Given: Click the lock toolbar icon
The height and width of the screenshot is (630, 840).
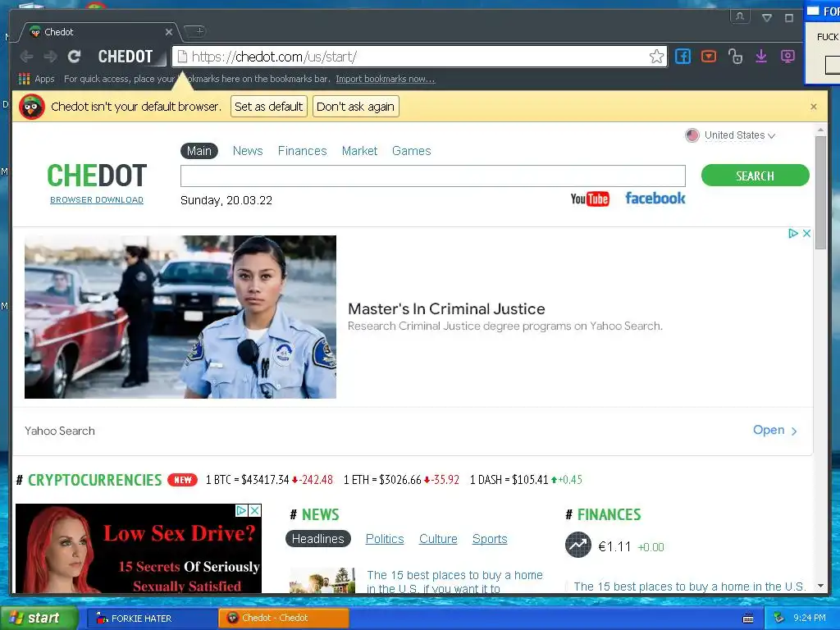Looking at the screenshot, I should (735, 57).
